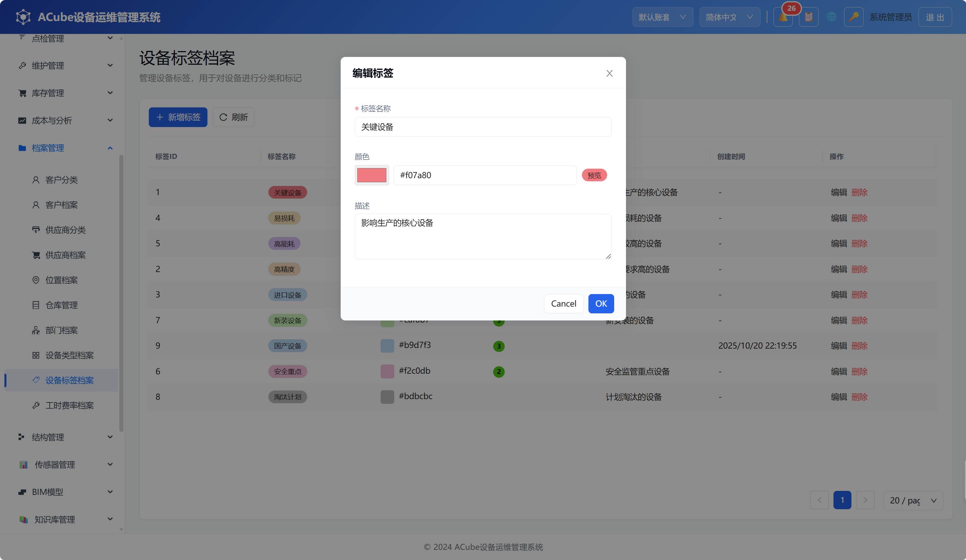This screenshot has height=560, width=966.
Task: Open the 默认账套 dropdown
Action: [662, 17]
